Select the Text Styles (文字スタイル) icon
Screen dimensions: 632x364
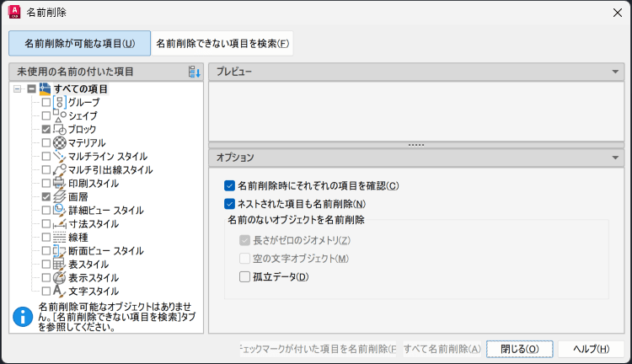click(60, 292)
